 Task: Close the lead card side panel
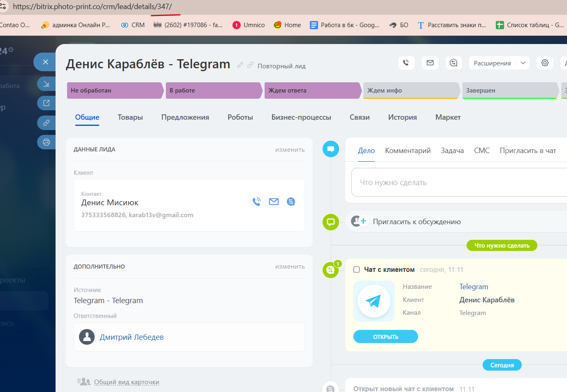(45, 62)
